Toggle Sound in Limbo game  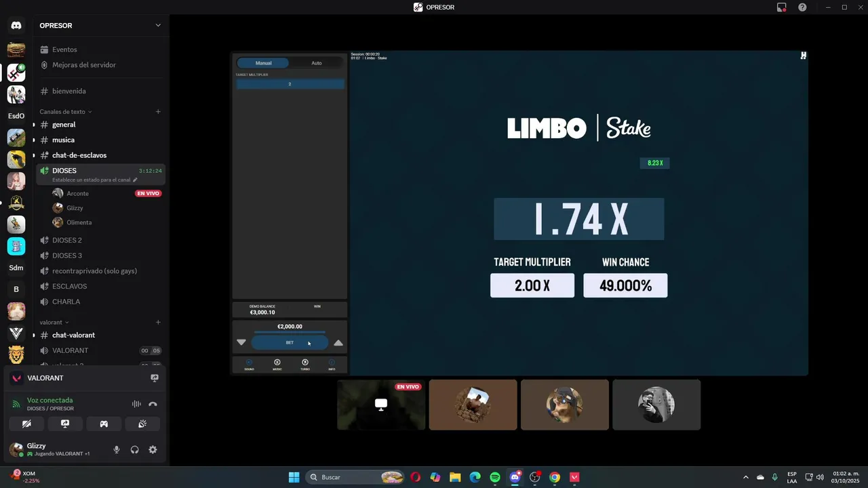pyautogui.click(x=249, y=365)
